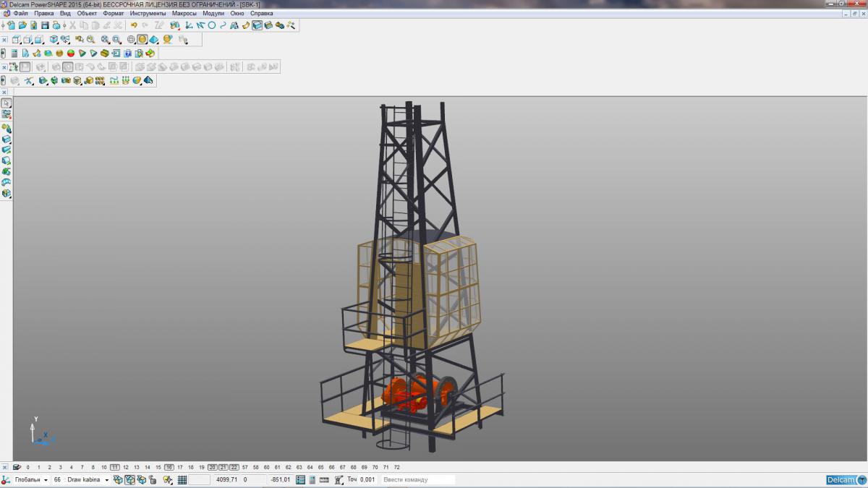
Task: Open the Модули menu
Action: click(213, 13)
